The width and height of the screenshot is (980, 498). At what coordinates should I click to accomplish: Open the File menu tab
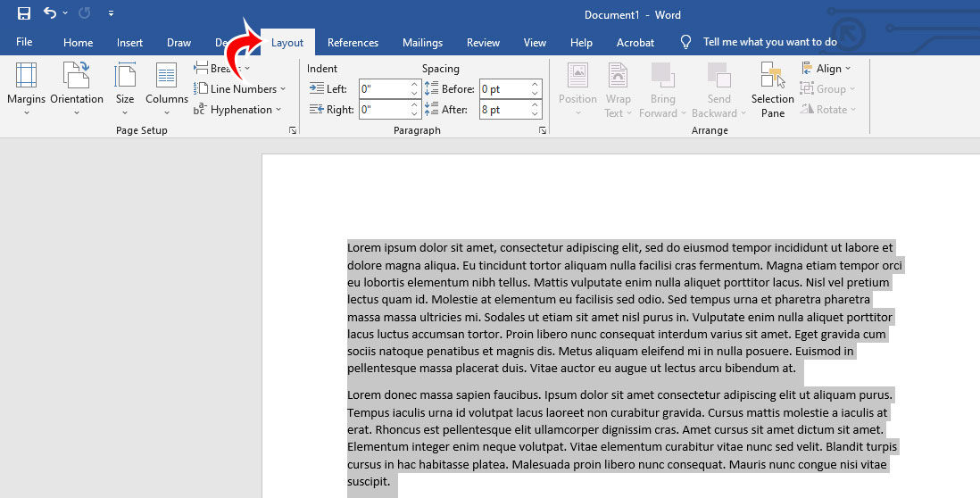pos(24,42)
